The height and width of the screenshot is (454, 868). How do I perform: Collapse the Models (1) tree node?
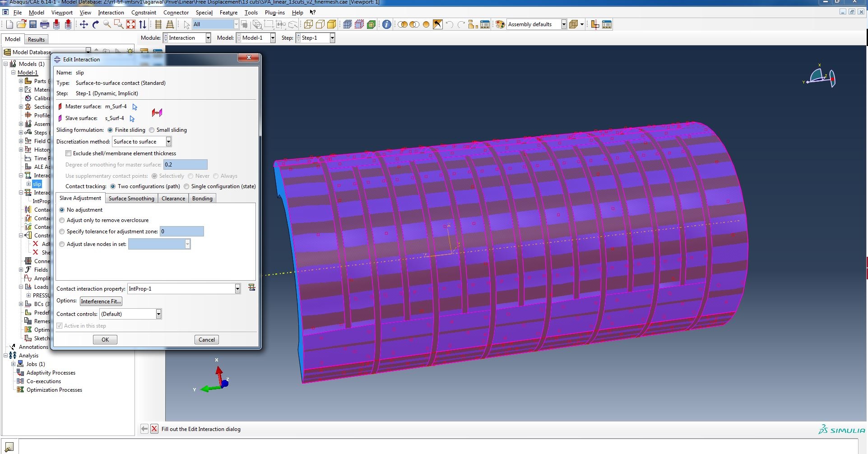click(5, 64)
